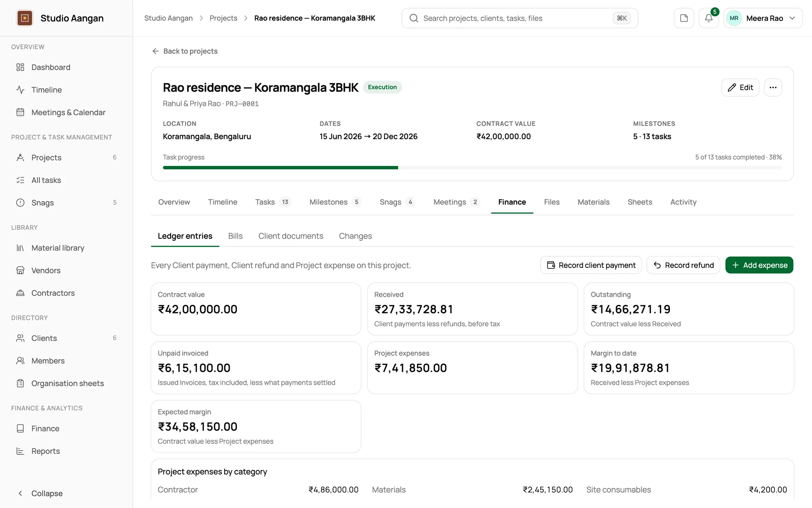
Task: Open the Tasks tab with 13 items
Action: (273, 202)
